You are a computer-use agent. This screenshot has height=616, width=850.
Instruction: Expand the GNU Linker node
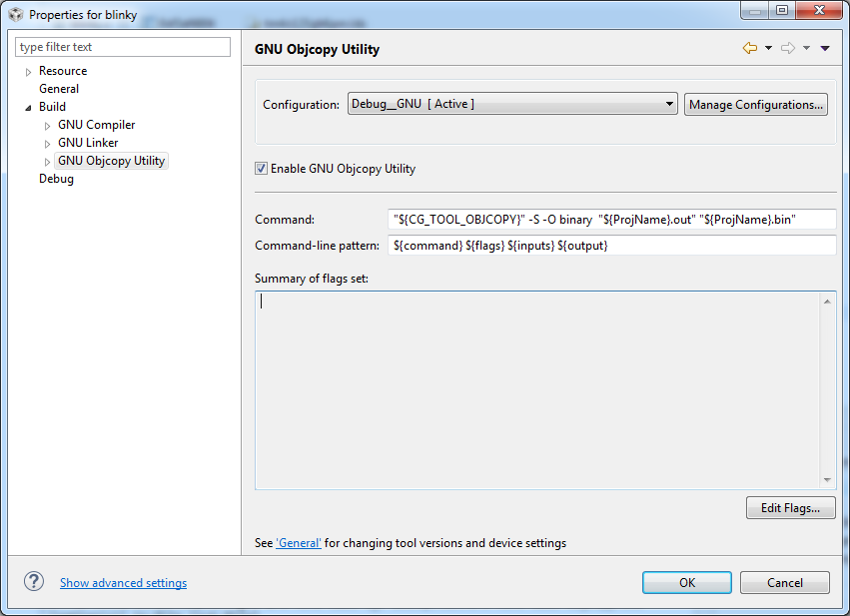tap(47, 144)
